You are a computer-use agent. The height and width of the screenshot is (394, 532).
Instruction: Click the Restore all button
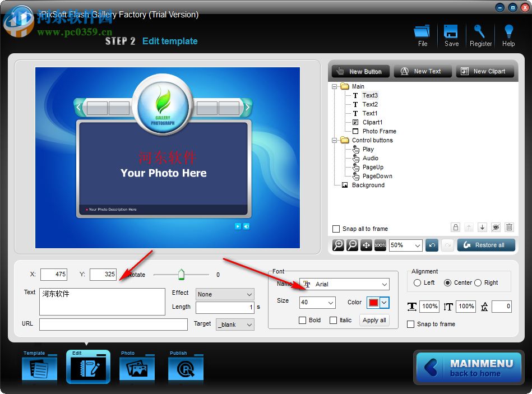[x=485, y=245]
